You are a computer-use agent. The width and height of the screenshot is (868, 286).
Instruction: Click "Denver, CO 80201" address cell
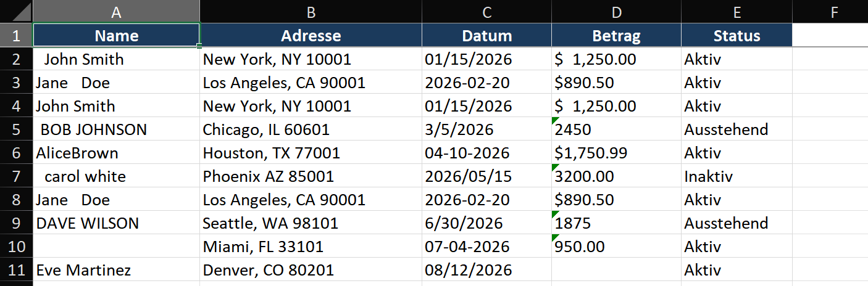click(x=311, y=269)
